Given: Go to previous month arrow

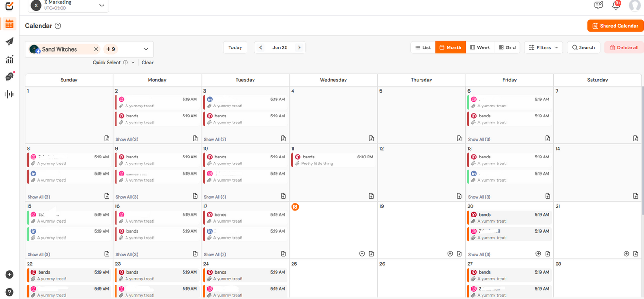Looking at the screenshot, I should tap(261, 47).
